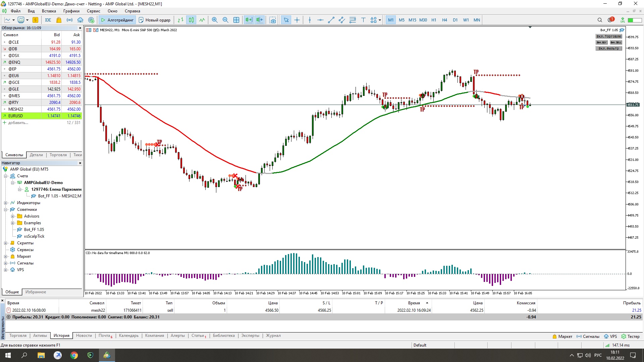The width and height of the screenshot is (644, 362).
Task: Click the Zoom Out magnifier icon
Action: 225,20
